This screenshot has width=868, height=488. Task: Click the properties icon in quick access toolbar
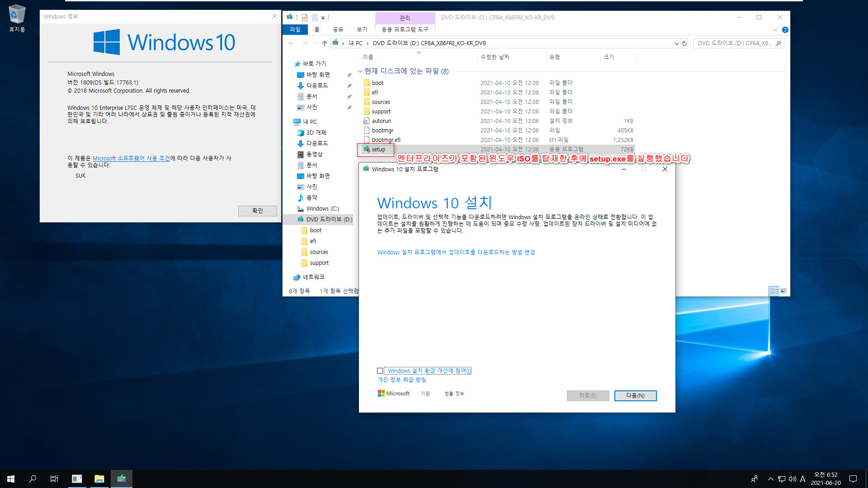coord(304,18)
